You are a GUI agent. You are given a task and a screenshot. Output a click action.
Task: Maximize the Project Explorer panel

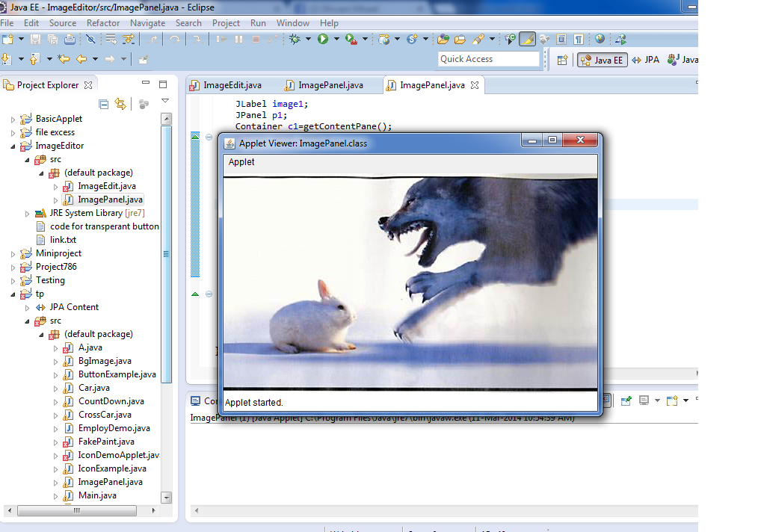coord(163,84)
